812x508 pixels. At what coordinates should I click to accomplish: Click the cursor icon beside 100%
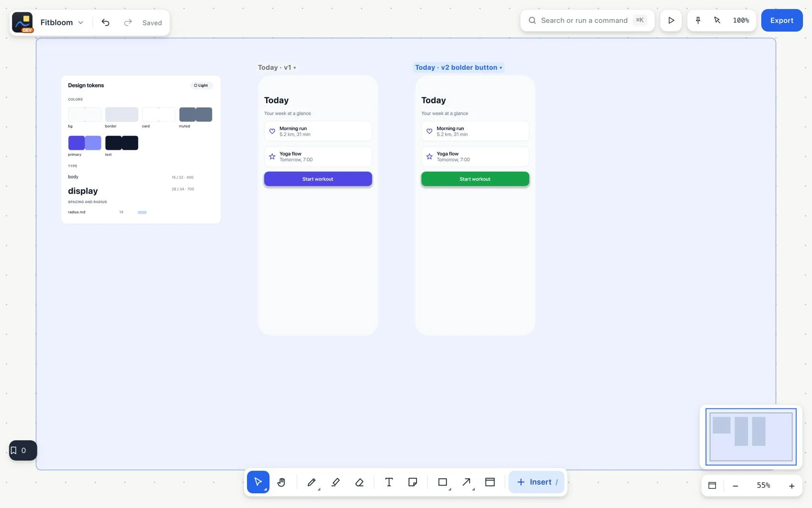coord(717,20)
